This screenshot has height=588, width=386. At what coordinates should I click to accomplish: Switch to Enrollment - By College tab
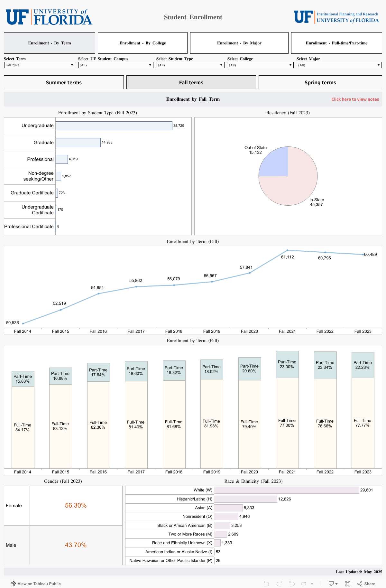(x=142, y=43)
